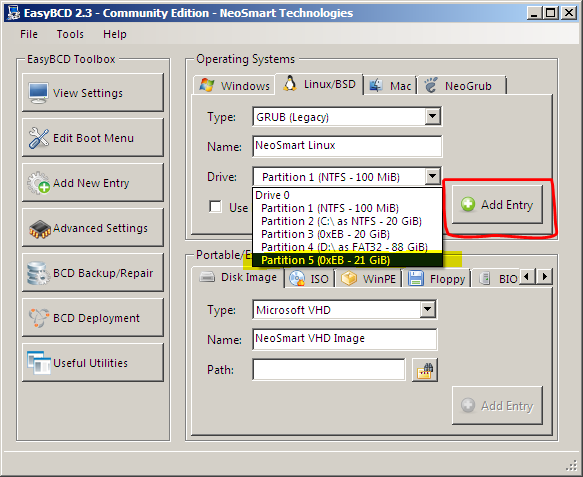Toggle the Use checkbox under Drive
The width and height of the screenshot is (583, 477).
[215, 207]
